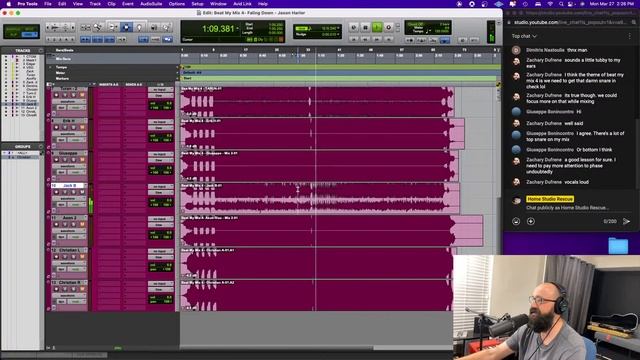Open Grid value dropdown arrow
640x360 pixels.
coord(338,28)
